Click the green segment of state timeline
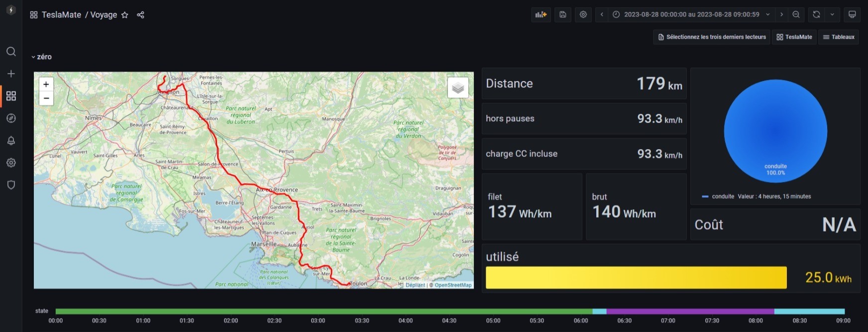The width and height of the screenshot is (868, 332). 324,312
